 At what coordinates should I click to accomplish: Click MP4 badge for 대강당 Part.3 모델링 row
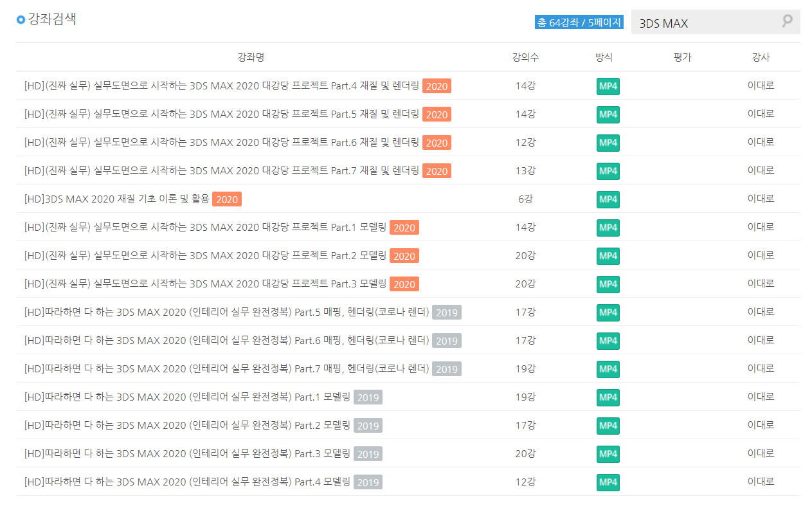(x=608, y=284)
